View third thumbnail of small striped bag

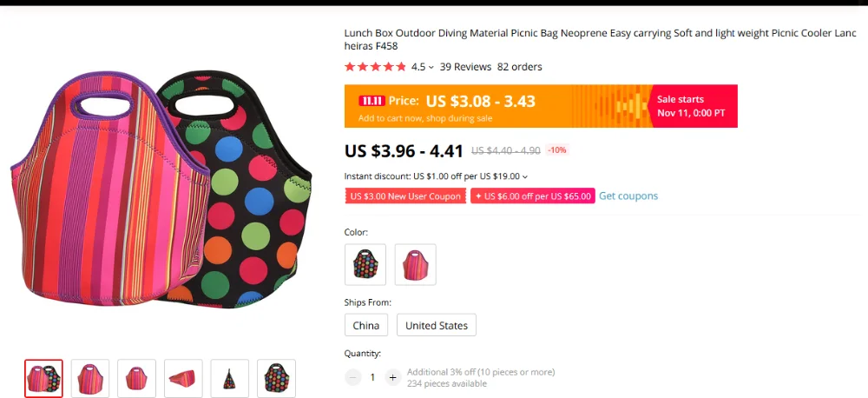[137, 379]
